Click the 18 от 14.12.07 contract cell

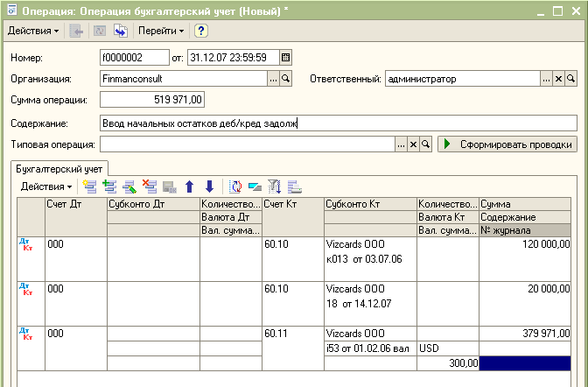[x=370, y=303]
